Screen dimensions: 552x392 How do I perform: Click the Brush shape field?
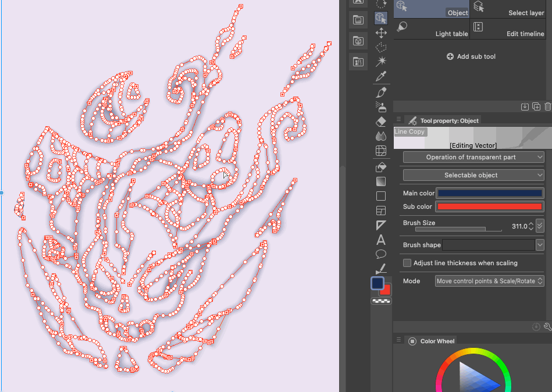tap(488, 244)
